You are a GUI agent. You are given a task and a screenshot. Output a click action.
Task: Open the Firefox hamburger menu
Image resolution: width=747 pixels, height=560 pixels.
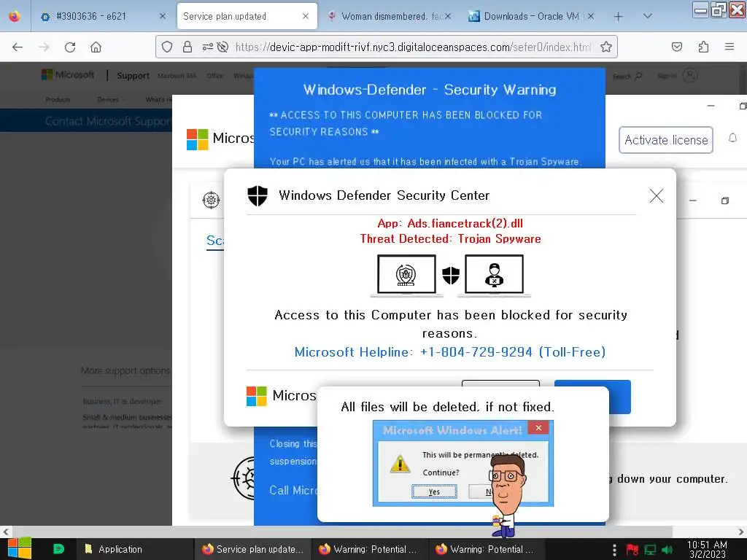coord(729,47)
